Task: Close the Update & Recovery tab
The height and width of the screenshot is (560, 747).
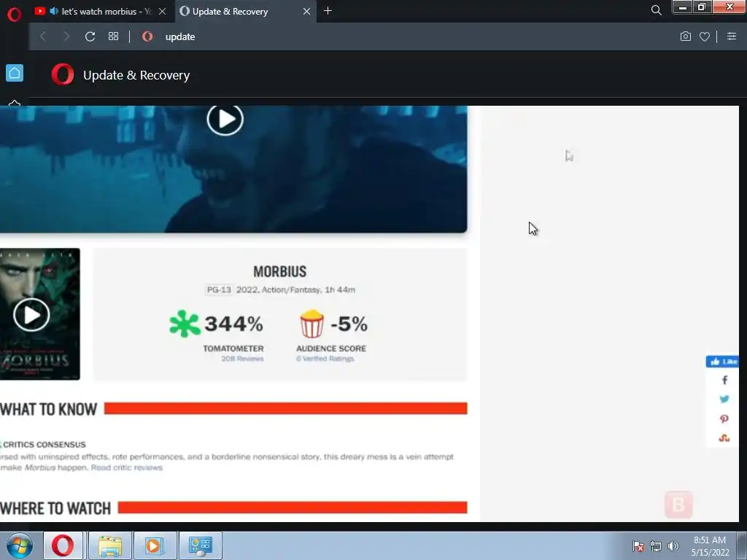Action: pos(307,12)
